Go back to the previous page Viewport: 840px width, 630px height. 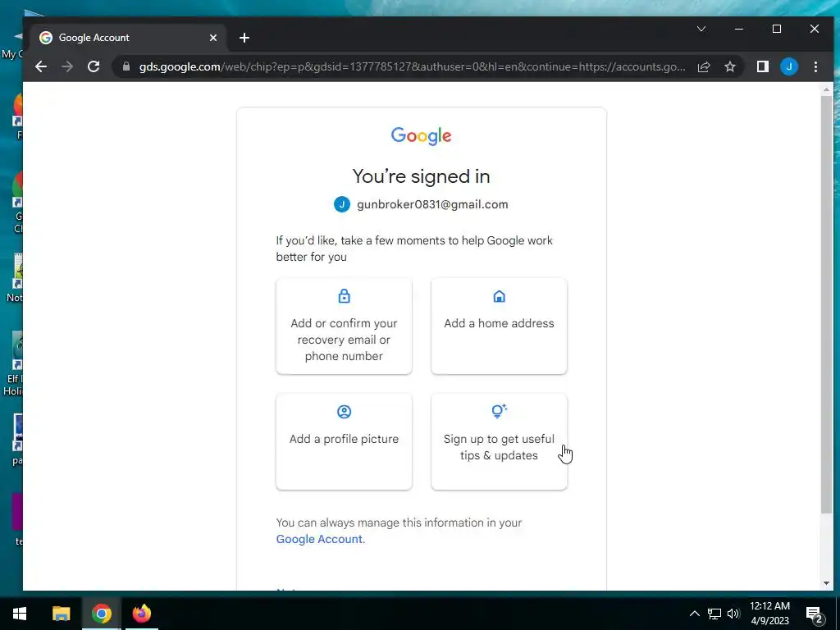pyautogui.click(x=41, y=66)
